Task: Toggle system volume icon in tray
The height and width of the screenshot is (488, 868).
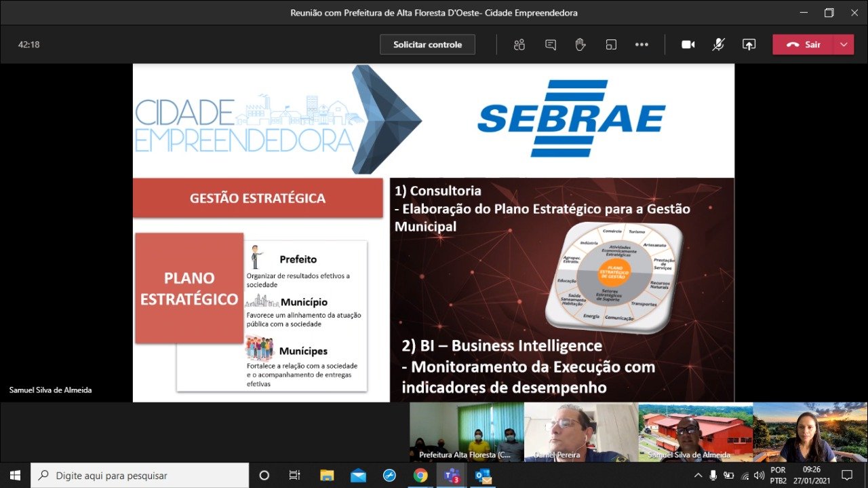Action: pyautogui.click(x=759, y=475)
